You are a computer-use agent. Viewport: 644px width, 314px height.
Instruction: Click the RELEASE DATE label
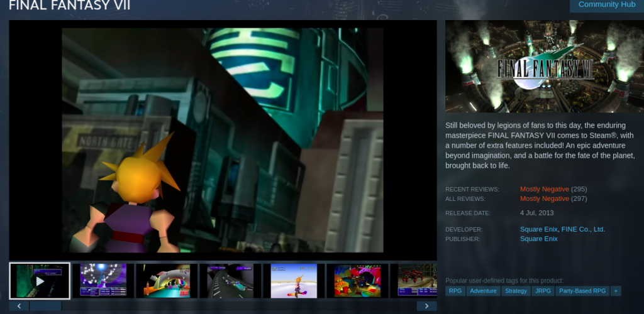pyautogui.click(x=468, y=213)
